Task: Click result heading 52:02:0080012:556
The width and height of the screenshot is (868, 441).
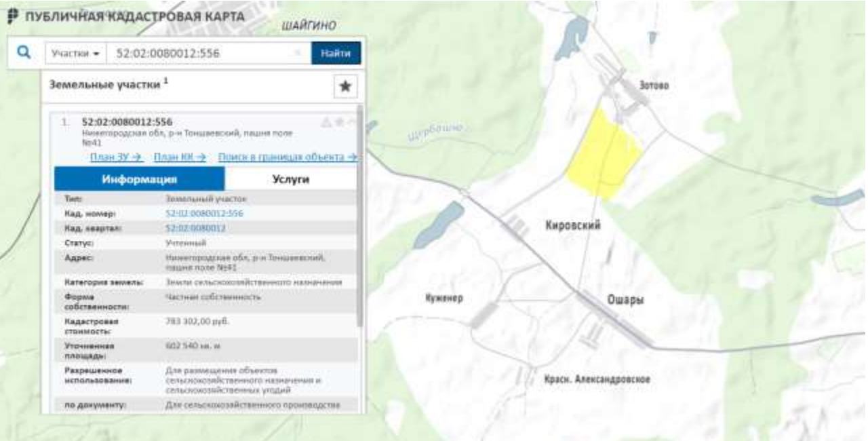Action: pos(127,122)
